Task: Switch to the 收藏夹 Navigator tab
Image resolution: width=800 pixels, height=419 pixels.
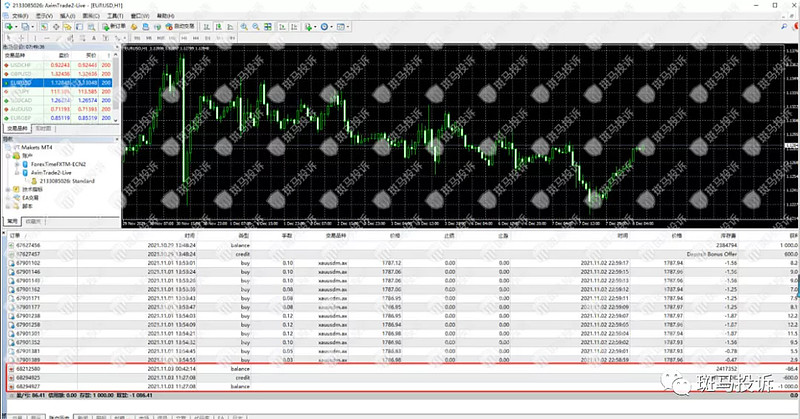Action: coord(33,221)
